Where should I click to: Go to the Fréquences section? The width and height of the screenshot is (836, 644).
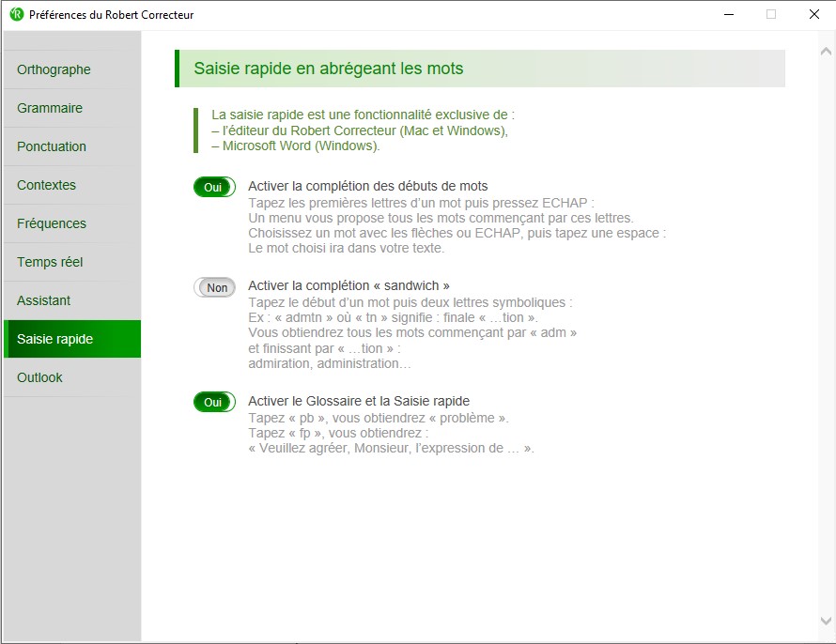[72, 223]
